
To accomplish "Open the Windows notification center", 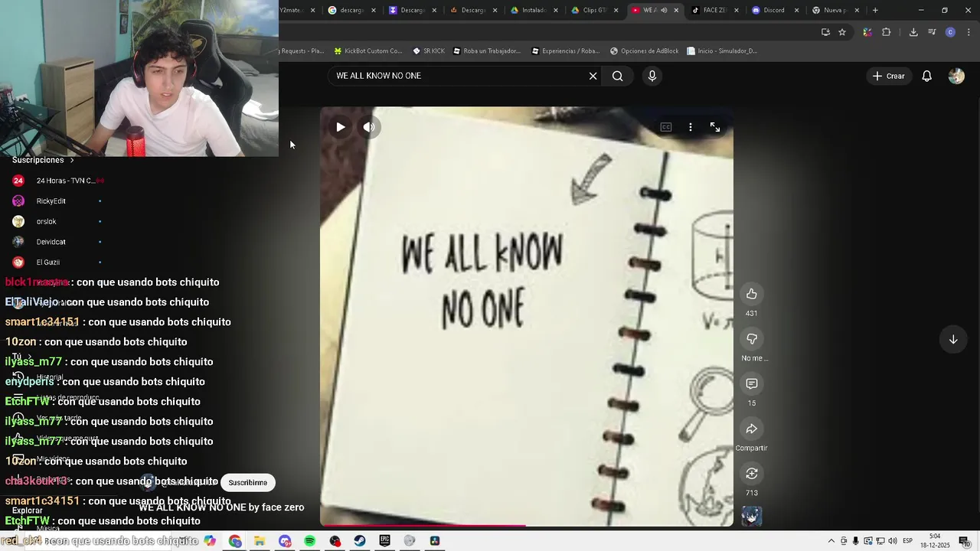I will tap(964, 541).
